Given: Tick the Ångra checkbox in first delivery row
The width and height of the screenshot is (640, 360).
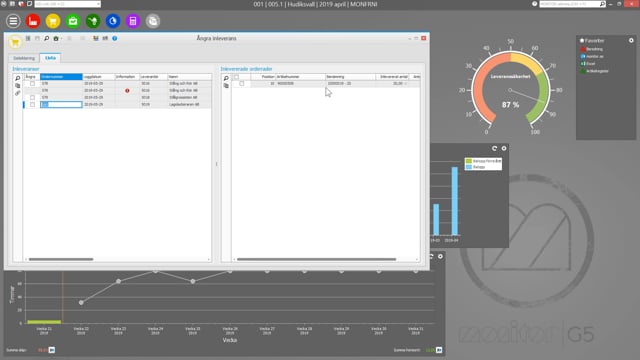Looking at the screenshot, I should pos(33,84).
